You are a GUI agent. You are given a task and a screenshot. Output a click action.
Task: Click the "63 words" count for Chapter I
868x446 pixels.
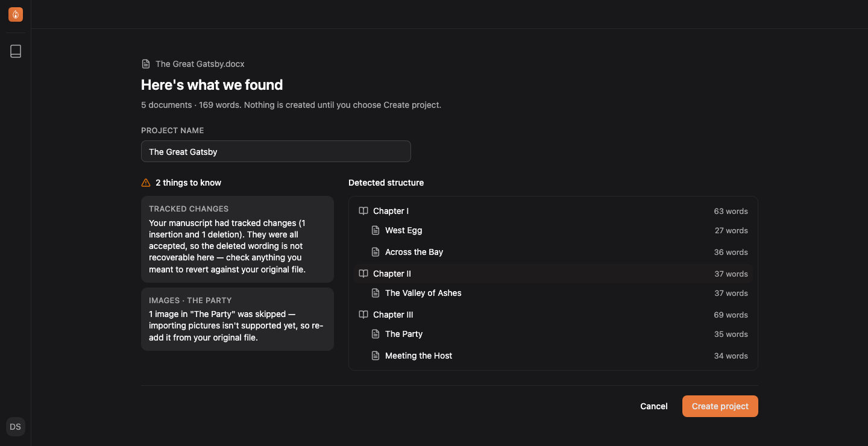click(731, 211)
